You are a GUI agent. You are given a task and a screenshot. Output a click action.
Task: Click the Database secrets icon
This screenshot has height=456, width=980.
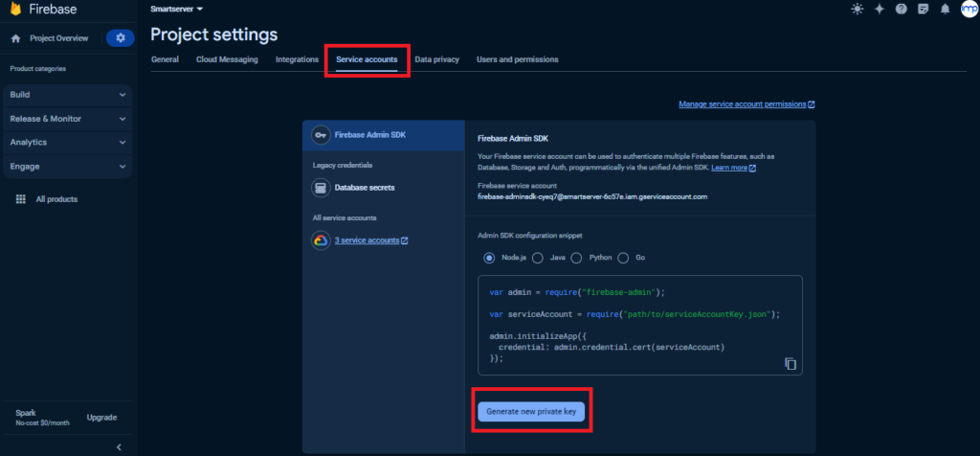tap(321, 188)
